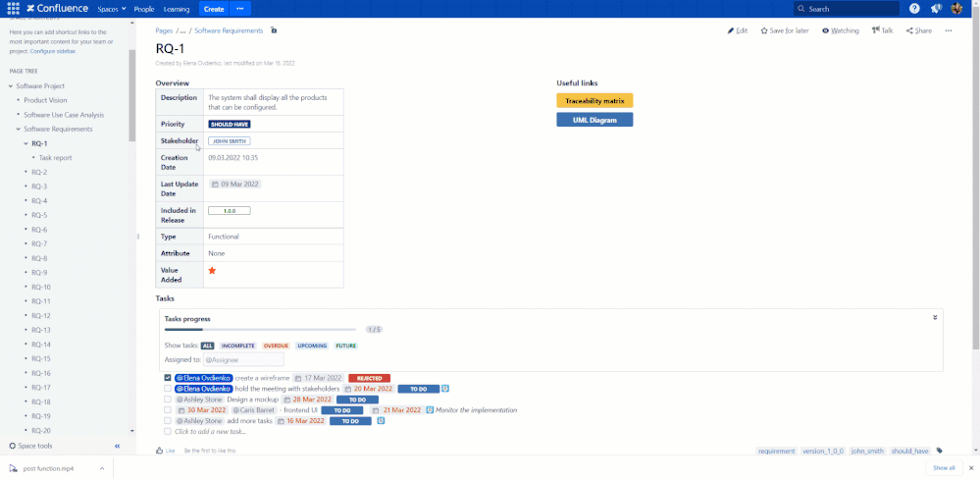The width and height of the screenshot is (980, 481).
Task: Click reminder icon before Monitor the implementation
Action: click(x=430, y=410)
